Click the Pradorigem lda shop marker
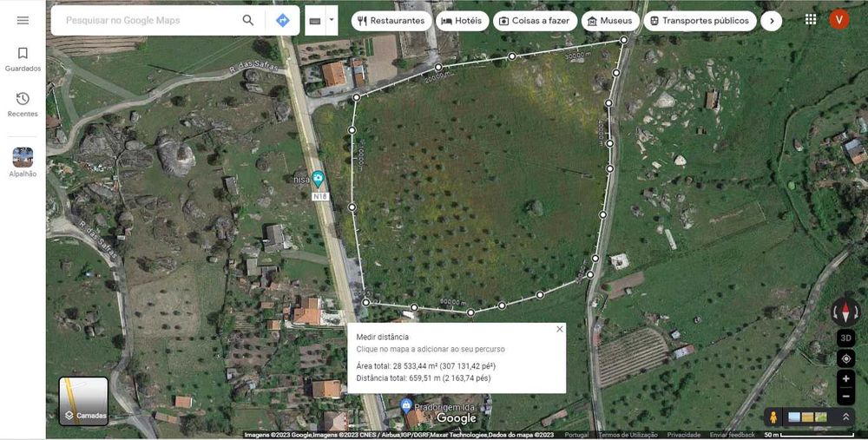 [x=405, y=405]
